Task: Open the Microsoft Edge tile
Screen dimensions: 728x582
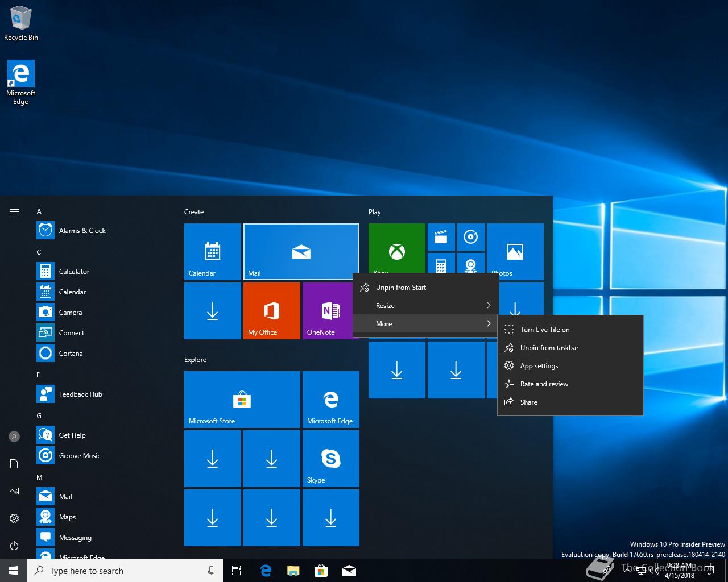Action: [331, 400]
